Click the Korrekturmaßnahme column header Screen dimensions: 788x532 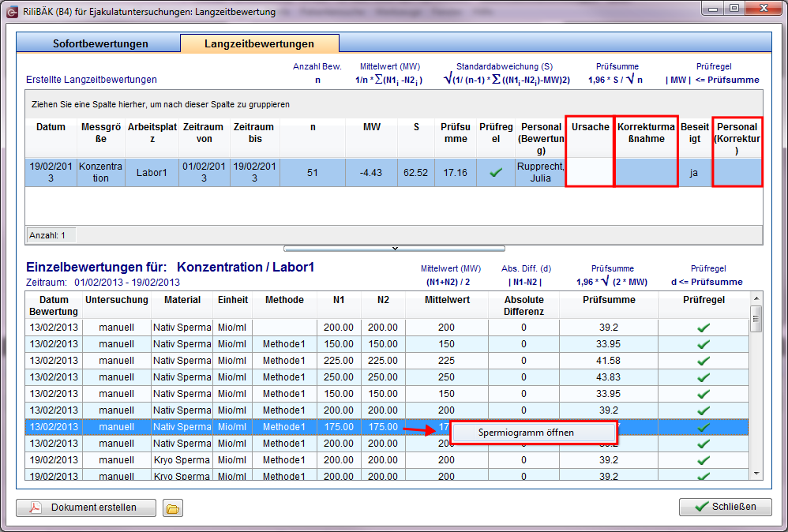tap(647, 138)
